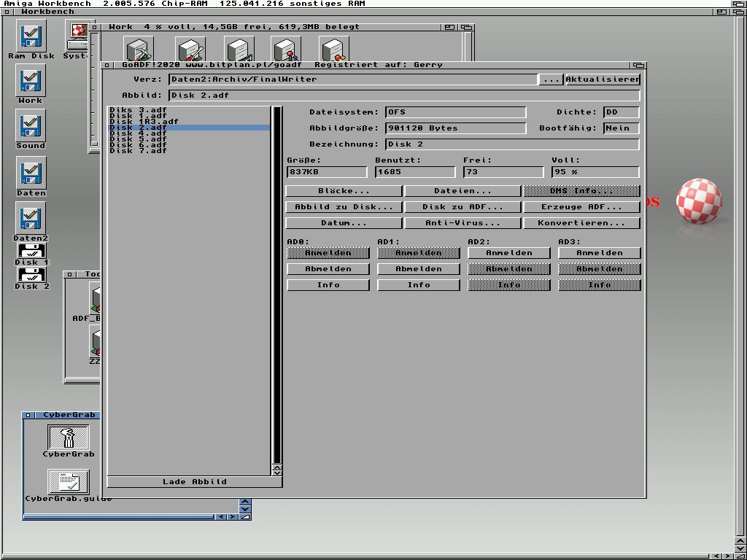The image size is (747, 560).
Task: Select fifth drawer icon in Work window
Action: click(334, 49)
